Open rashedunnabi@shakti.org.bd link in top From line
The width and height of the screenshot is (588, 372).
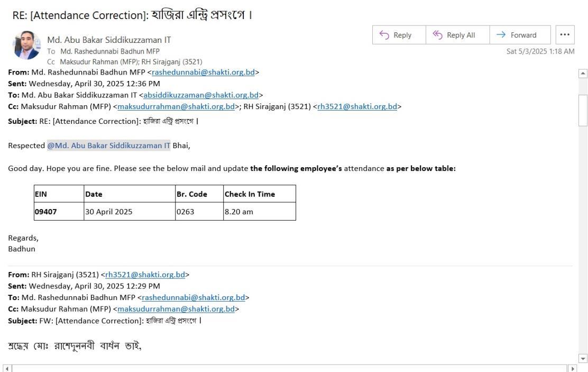(x=203, y=72)
